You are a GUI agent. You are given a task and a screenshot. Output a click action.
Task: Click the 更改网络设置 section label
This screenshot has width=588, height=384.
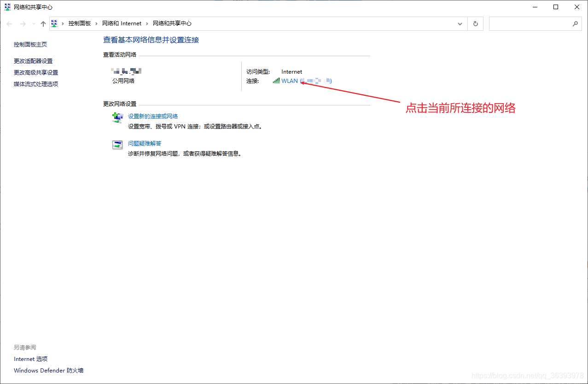tap(120, 104)
